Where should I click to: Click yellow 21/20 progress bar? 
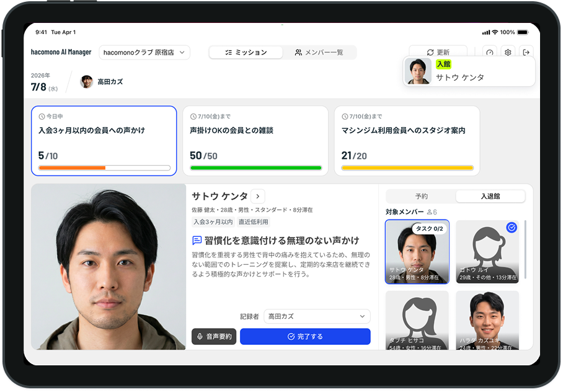click(x=407, y=168)
